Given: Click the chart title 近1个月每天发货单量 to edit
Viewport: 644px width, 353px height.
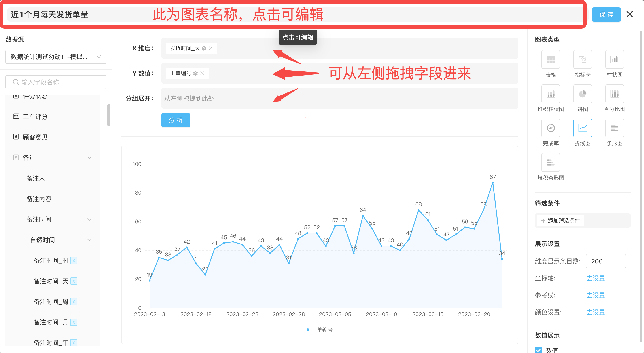Looking at the screenshot, I should tap(49, 15).
